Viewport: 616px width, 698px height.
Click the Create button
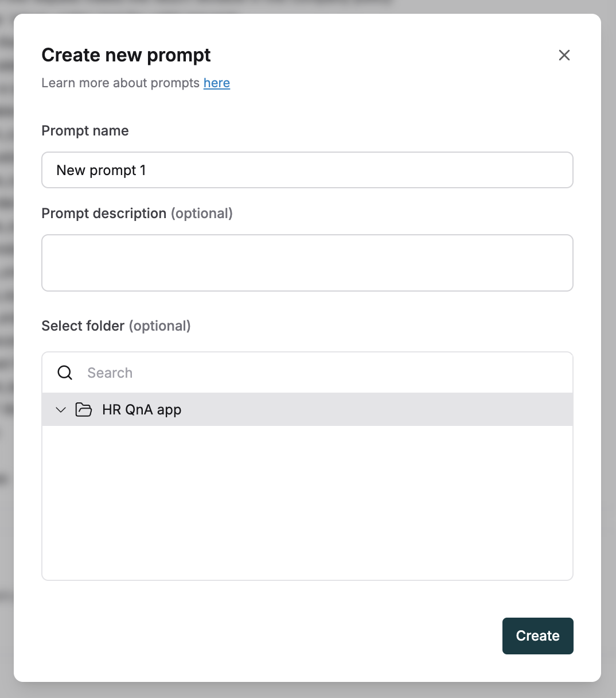538,636
